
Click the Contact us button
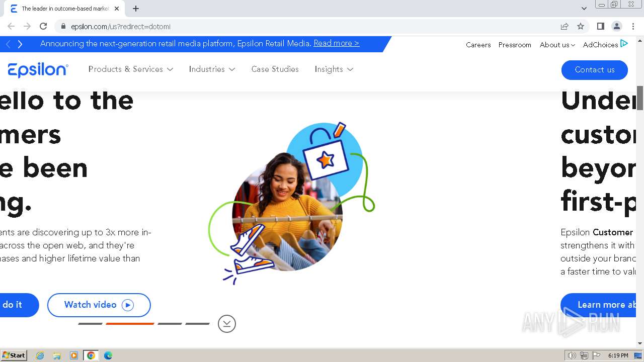click(594, 70)
